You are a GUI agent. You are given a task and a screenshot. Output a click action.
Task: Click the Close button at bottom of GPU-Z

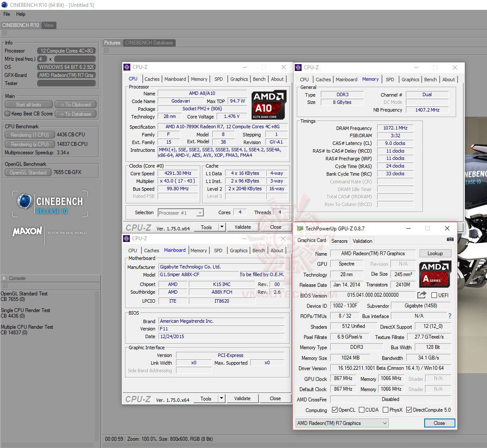tap(440, 423)
